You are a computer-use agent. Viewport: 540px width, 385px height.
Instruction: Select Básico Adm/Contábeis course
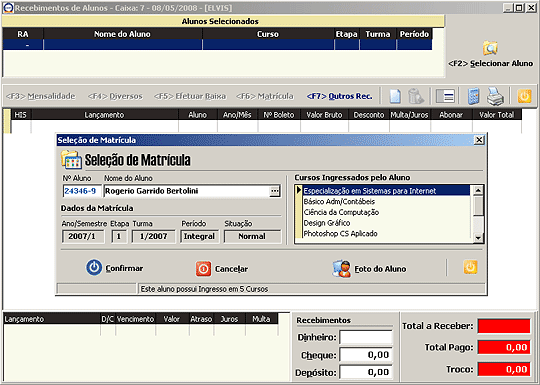point(339,201)
